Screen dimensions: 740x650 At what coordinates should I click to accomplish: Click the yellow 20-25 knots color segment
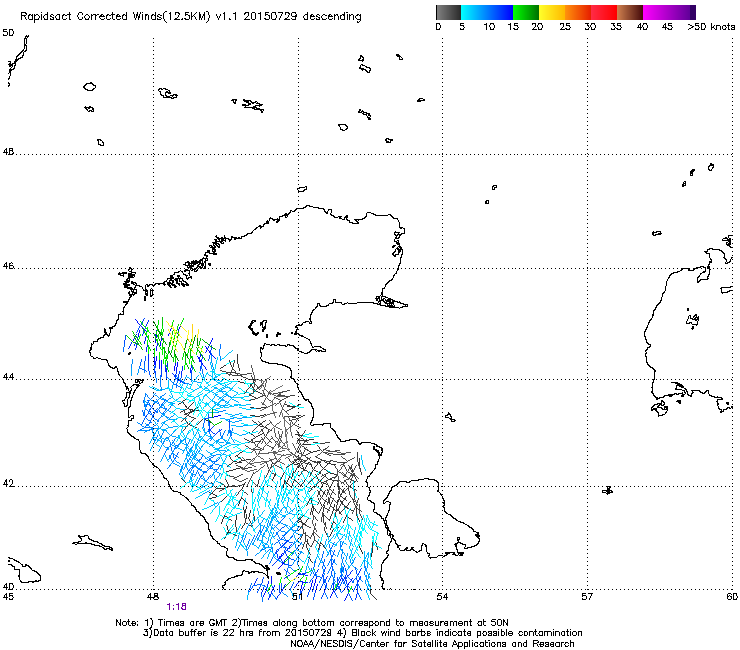point(552,12)
